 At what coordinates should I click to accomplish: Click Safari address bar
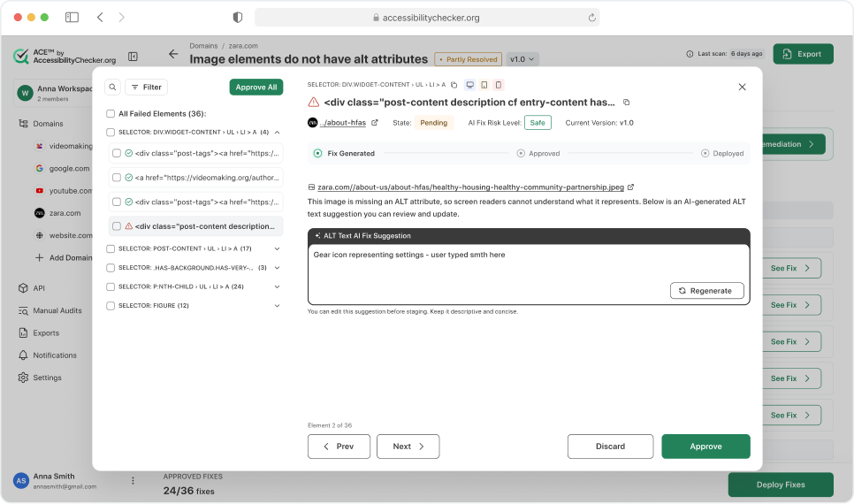click(427, 18)
